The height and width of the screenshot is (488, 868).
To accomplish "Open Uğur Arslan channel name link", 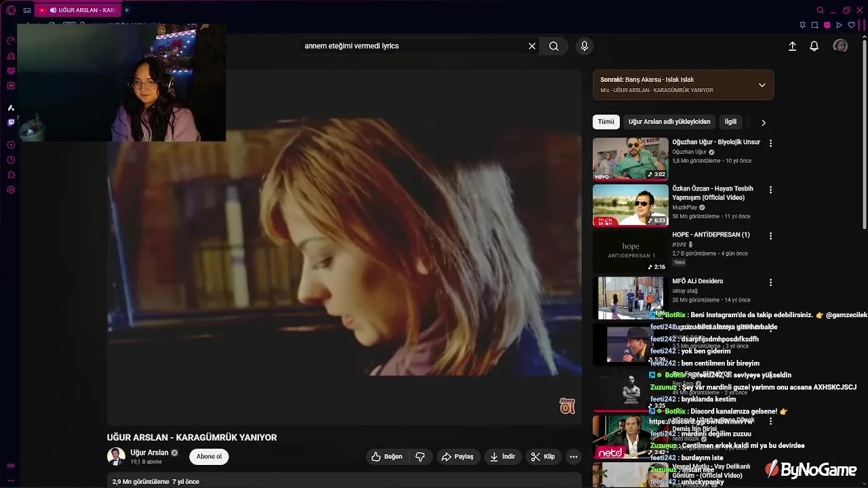I will point(149,453).
